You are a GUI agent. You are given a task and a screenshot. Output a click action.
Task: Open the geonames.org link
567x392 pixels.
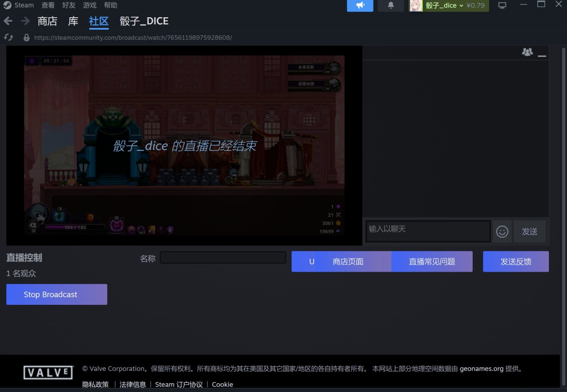click(482, 369)
